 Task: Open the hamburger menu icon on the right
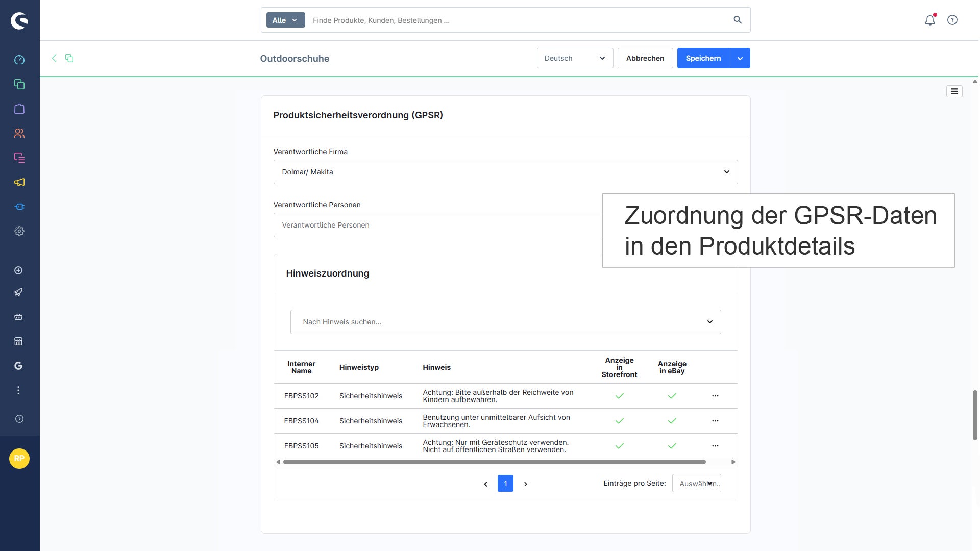click(954, 91)
